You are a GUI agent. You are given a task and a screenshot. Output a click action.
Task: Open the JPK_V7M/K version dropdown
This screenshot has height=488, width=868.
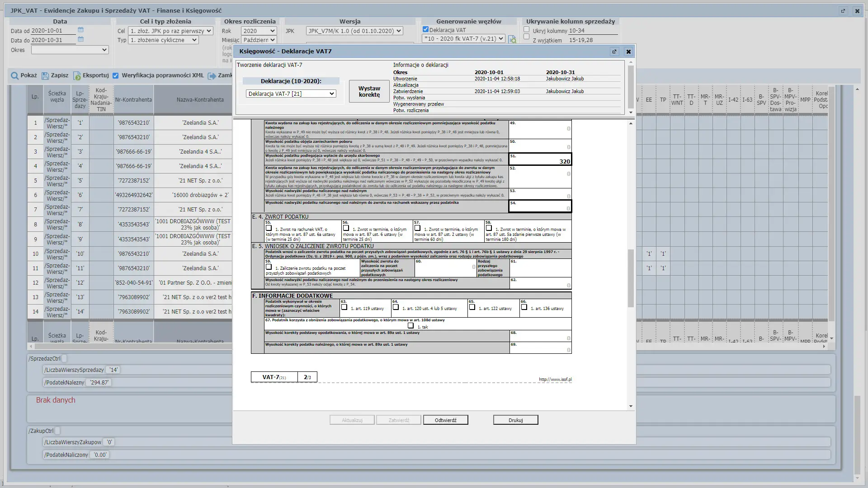[354, 31]
